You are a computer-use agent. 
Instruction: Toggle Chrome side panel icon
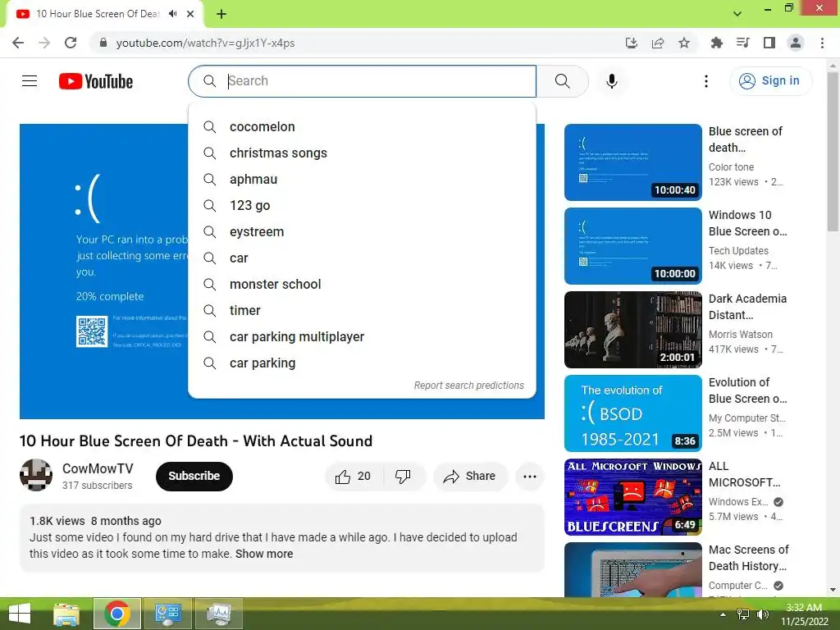click(x=769, y=43)
